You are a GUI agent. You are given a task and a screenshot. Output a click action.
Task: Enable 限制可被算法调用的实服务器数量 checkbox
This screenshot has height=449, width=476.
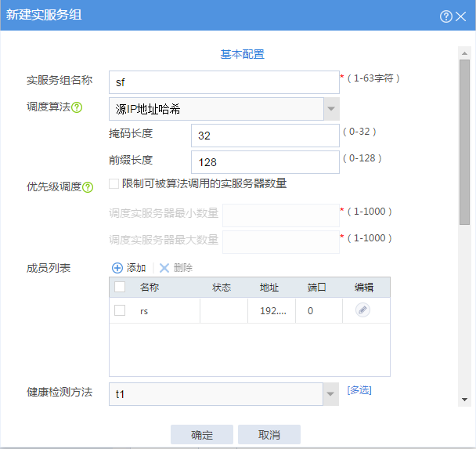pos(114,184)
